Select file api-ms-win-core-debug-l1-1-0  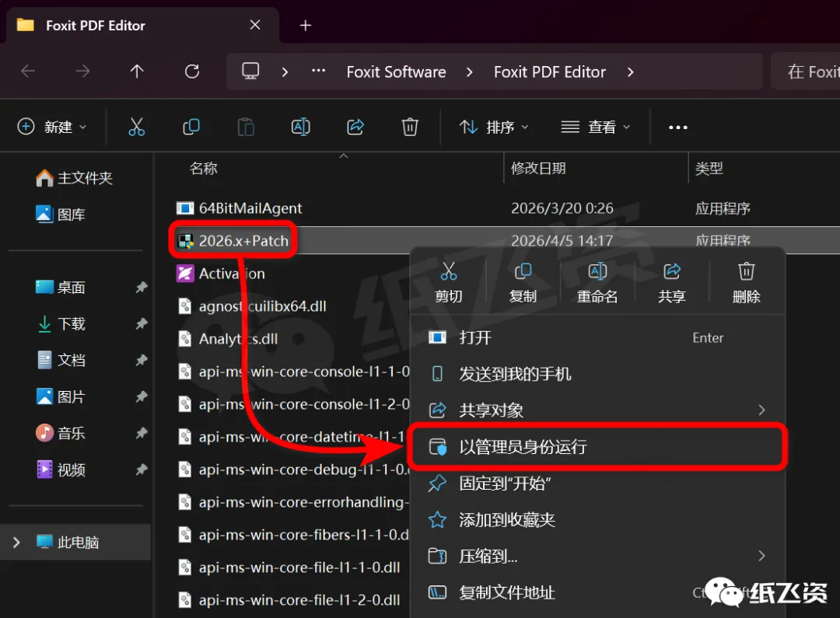[x=293, y=469]
